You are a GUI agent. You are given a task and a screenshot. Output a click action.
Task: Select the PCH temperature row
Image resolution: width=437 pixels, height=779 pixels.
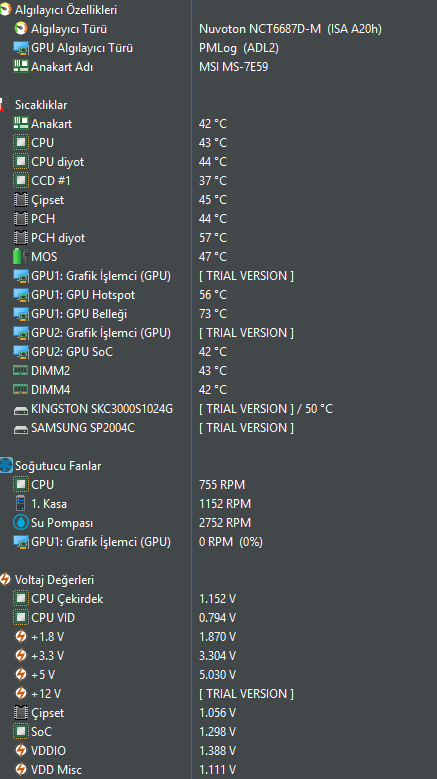click(218, 219)
